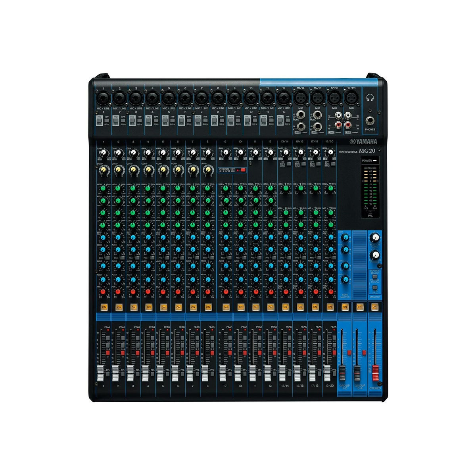This screenshot has height=476, width=476.
Task: Toggle the STEREO master ON button
Action: [x=374, y=307]
